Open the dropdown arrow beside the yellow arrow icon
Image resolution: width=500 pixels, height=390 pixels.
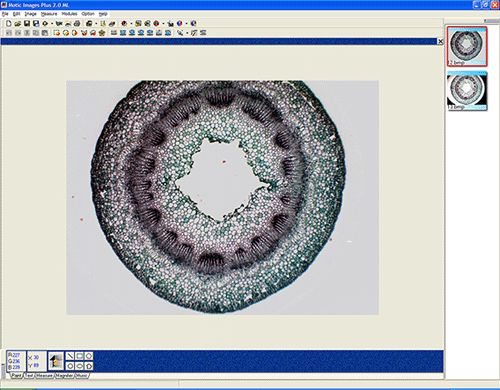[x=52, y=23]
